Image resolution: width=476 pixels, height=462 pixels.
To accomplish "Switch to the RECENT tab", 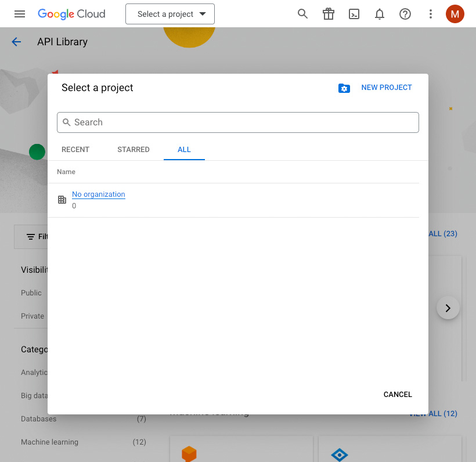I will tap(75, 150).
